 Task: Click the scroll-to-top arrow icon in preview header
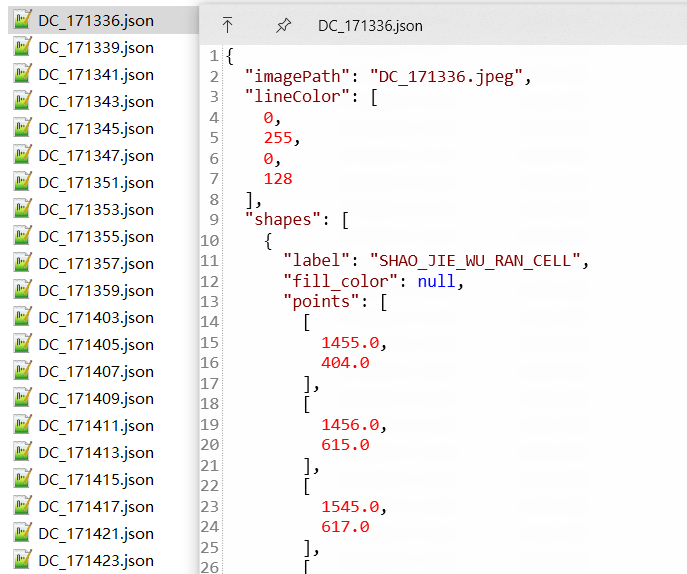(x=228, y=26)
